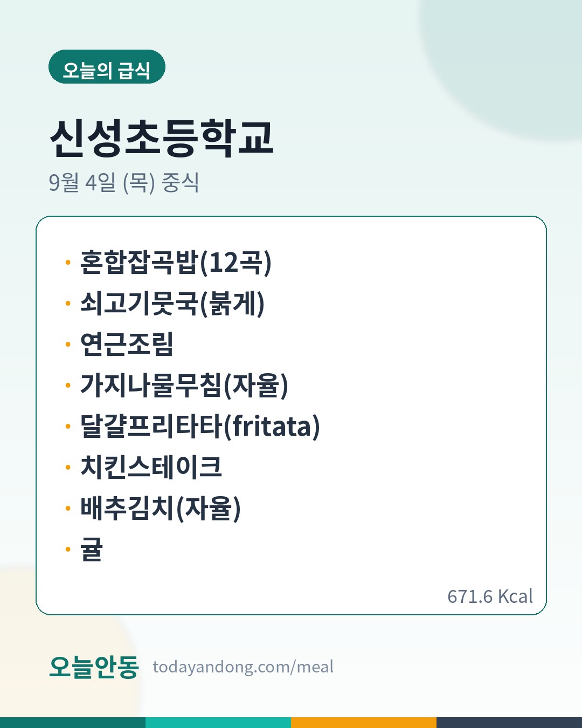The width and height of the screenshot is (582, 728).
Task: Click the 오늘의 급식 badge
Action: (x=107, y=67)
